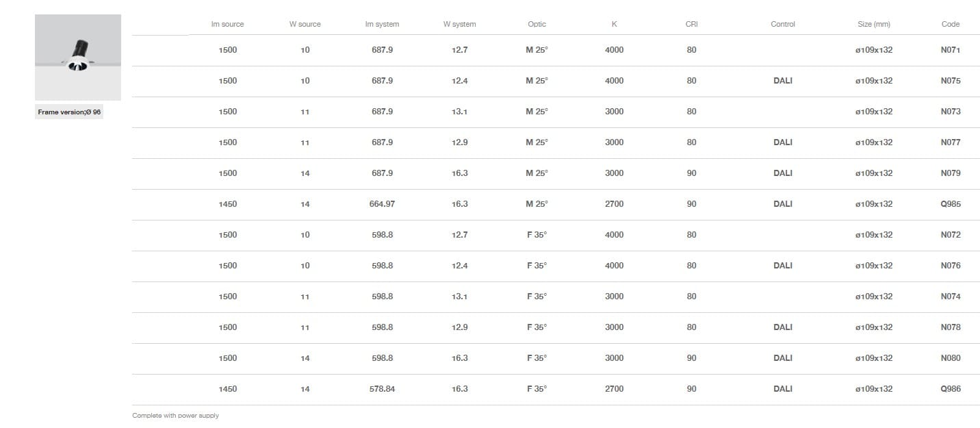This screenshot has height=428, width=980.
Task: Click the 'lm source' column header
Action: pos(227,24)
